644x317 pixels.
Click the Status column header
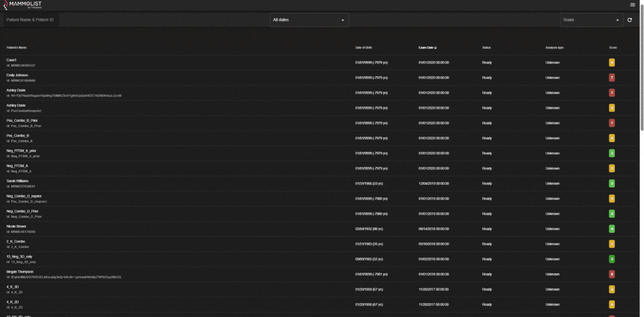click(486, 48)
